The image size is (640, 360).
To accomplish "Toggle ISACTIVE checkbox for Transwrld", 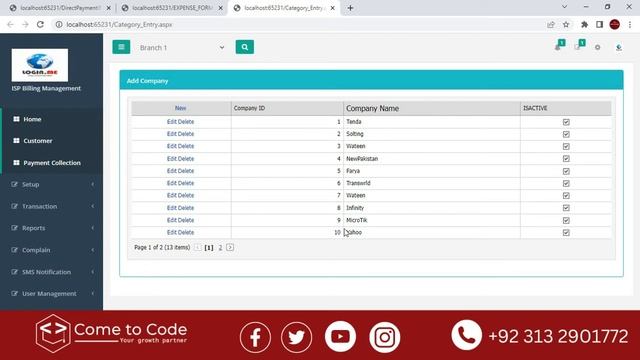I will pyautogui.click(x=566, y=184).
